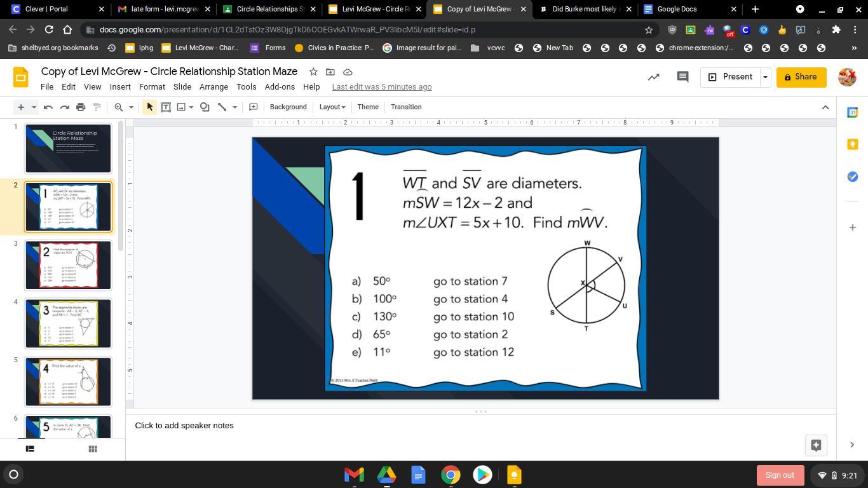Open Gmail from the shelf
This screenshot has width=868, height=488.
[354, 475]
